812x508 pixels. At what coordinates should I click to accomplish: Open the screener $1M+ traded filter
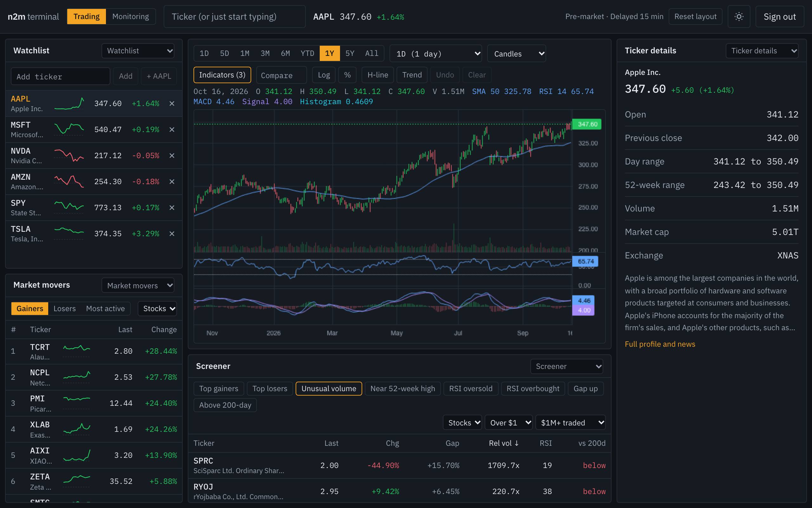point(570,423)
